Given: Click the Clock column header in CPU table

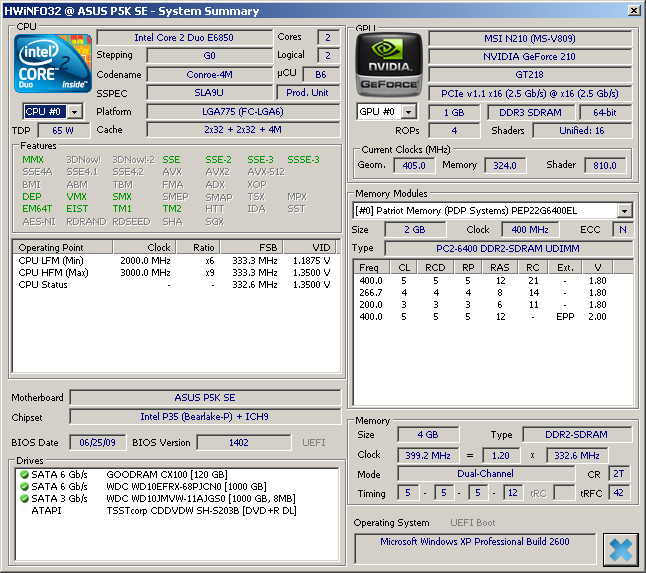Looking at the screenshot, I should 145,248.
